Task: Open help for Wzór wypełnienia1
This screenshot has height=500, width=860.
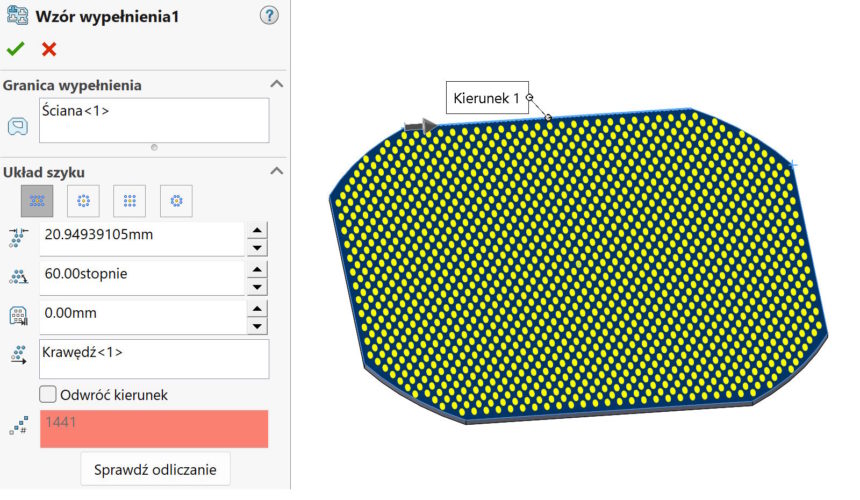Action: pos(268,16)
